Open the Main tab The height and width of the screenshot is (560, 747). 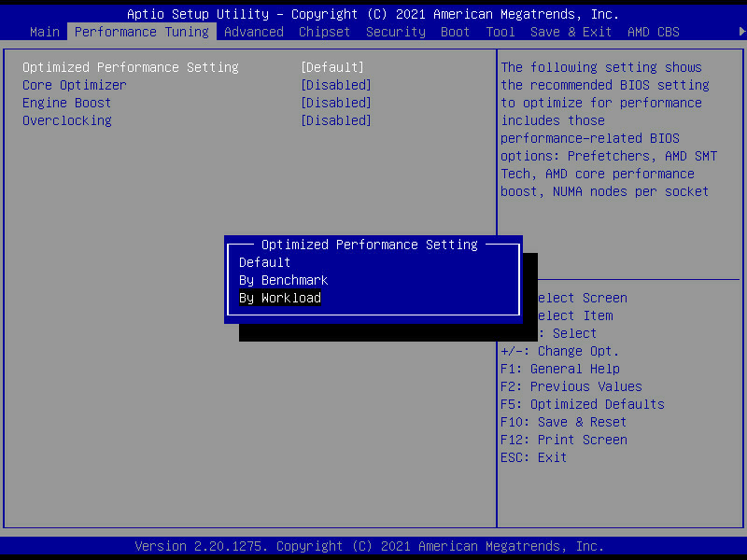[45, 32]
